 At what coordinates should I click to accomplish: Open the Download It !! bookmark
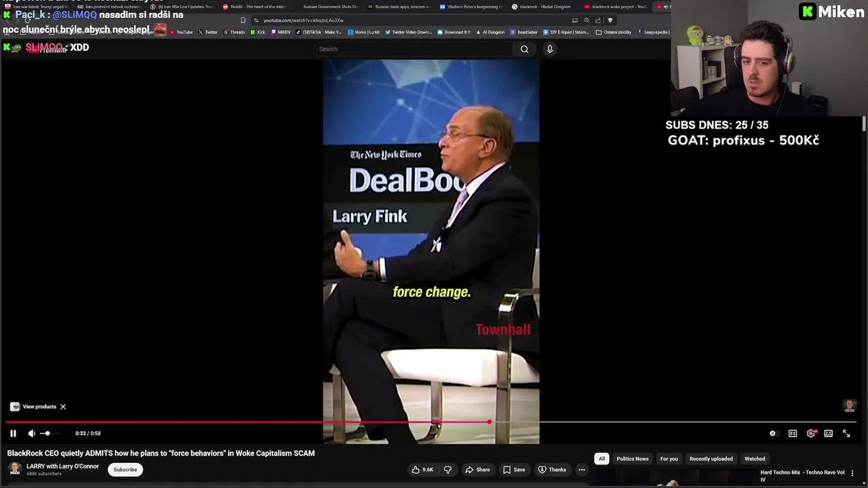pos(454,32)
